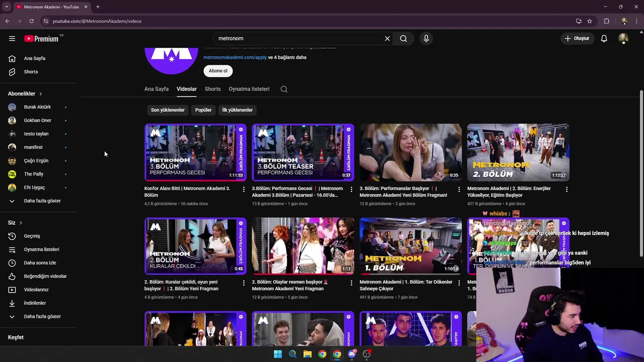The image size is (644, 362).
Task: Select the İlk yüklenenler filter chip
Action: point(237,110)
